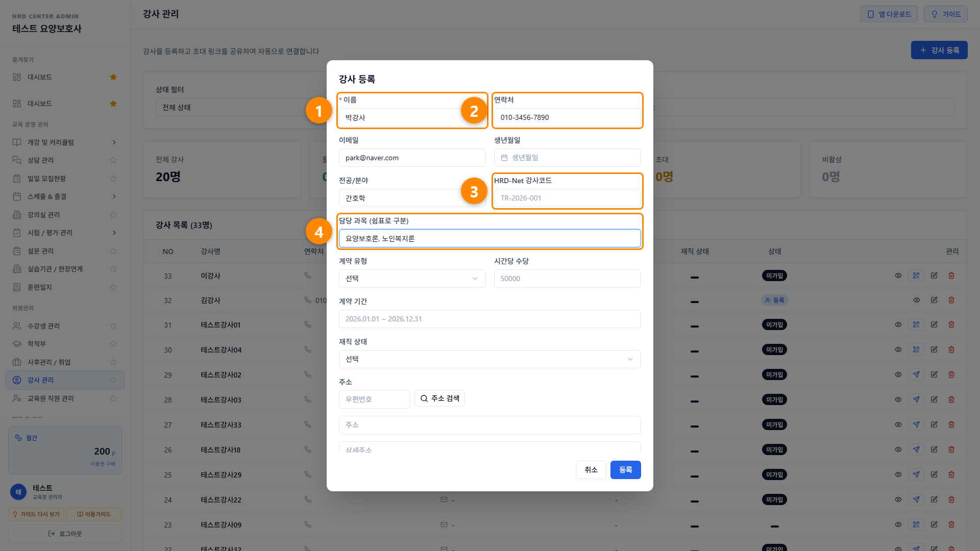The width and height of the screenshot is (980, 551).
Task: QR code icon for 테스트강사04 row
Action: [x=916, y=349]
